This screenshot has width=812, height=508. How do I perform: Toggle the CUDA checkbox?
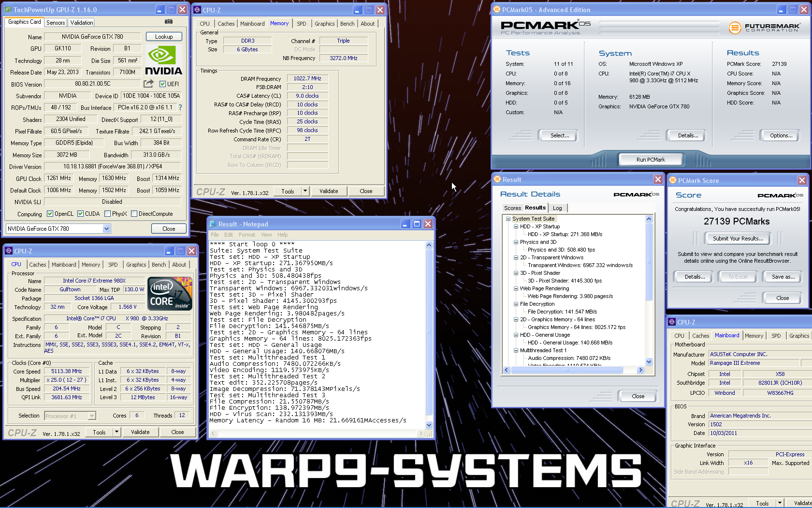(80, 213)
